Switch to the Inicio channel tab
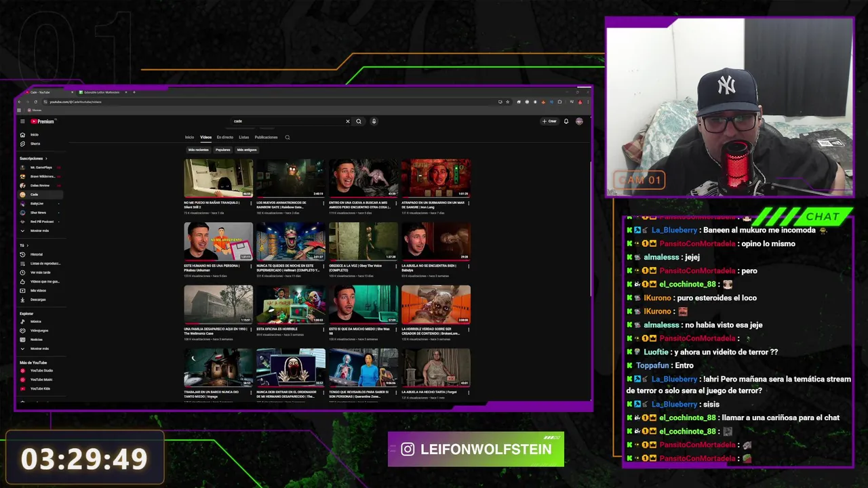 [189, 137]
